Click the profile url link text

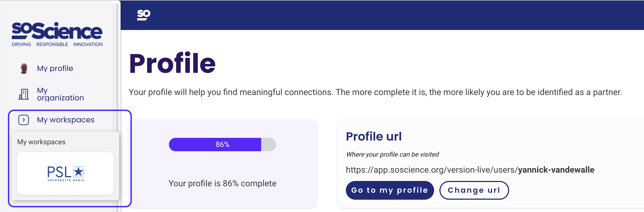click(x=470, y=170)
